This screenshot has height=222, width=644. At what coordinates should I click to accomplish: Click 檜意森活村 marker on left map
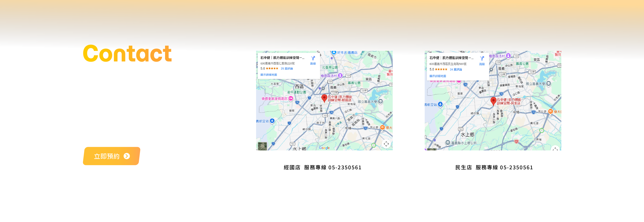[x=340, y=75]
